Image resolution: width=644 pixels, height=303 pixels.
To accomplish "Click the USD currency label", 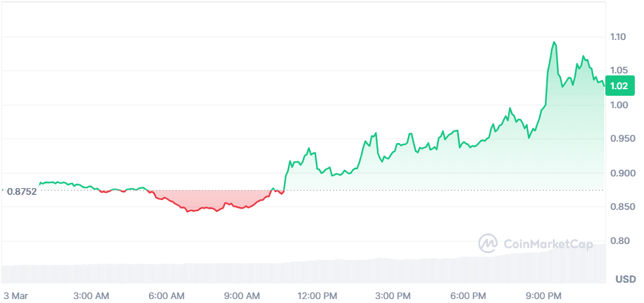I will pos(624,280).
